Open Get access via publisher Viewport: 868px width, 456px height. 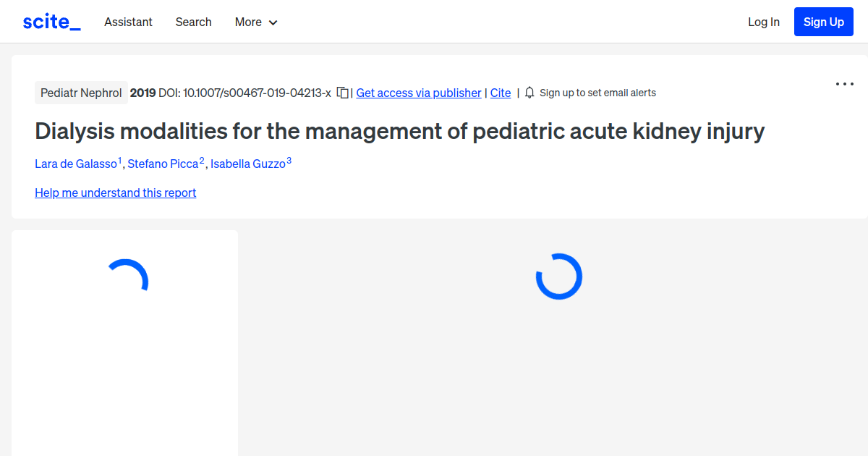click(x=418, y=93)
